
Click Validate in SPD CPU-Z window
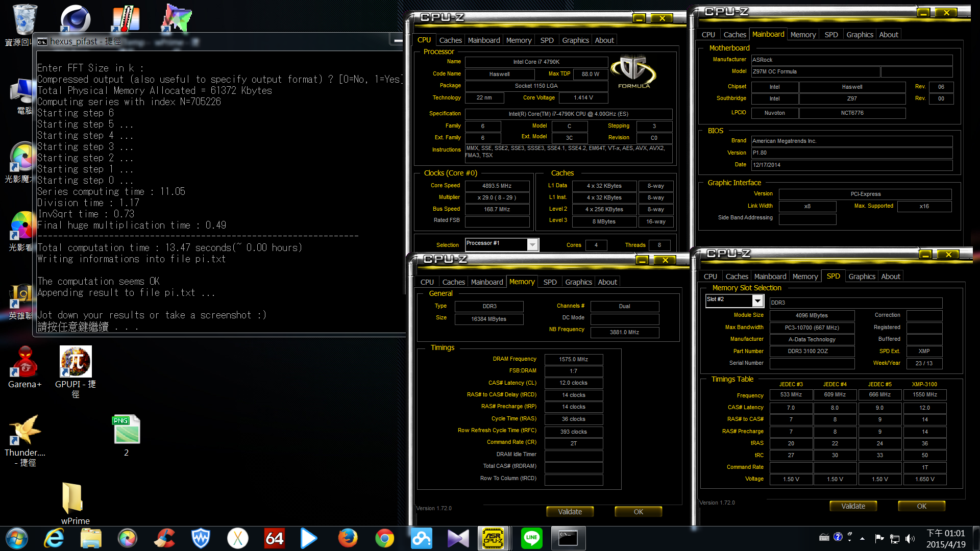pyautogui.click(x=853, y=506)
